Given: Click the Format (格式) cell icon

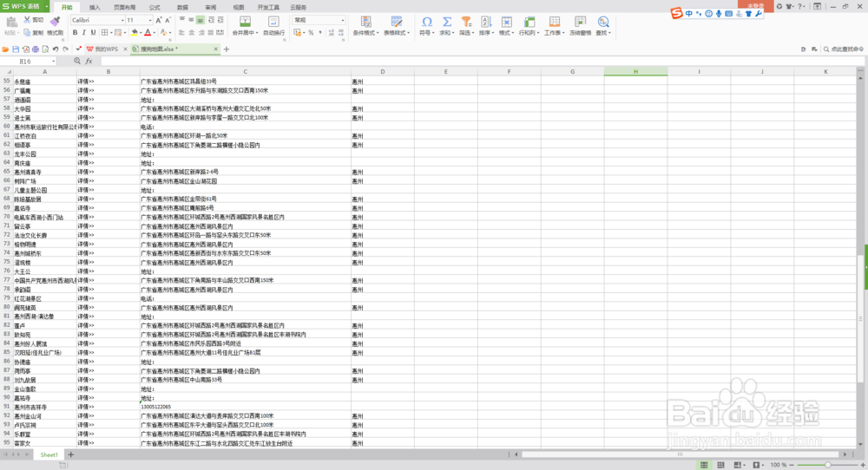Looking at the screenshot, I should [507, 22].
